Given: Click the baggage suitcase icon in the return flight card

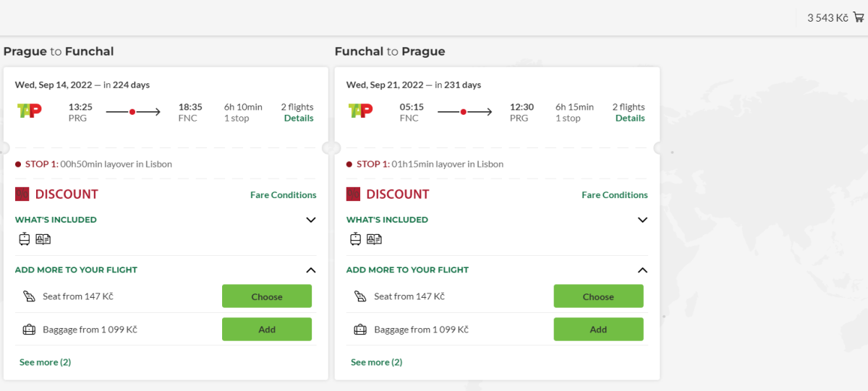Looking at the screenshot, I should coord(359,330).
